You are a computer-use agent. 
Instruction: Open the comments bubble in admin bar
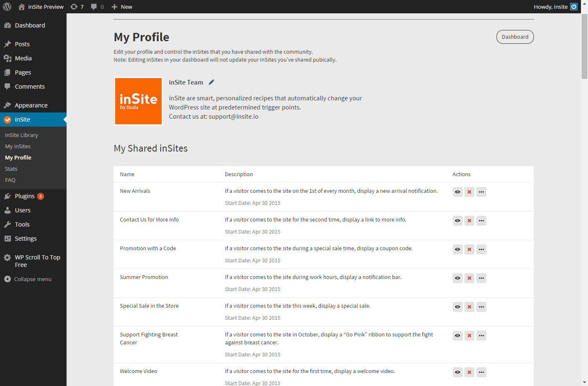pos(97,7)
